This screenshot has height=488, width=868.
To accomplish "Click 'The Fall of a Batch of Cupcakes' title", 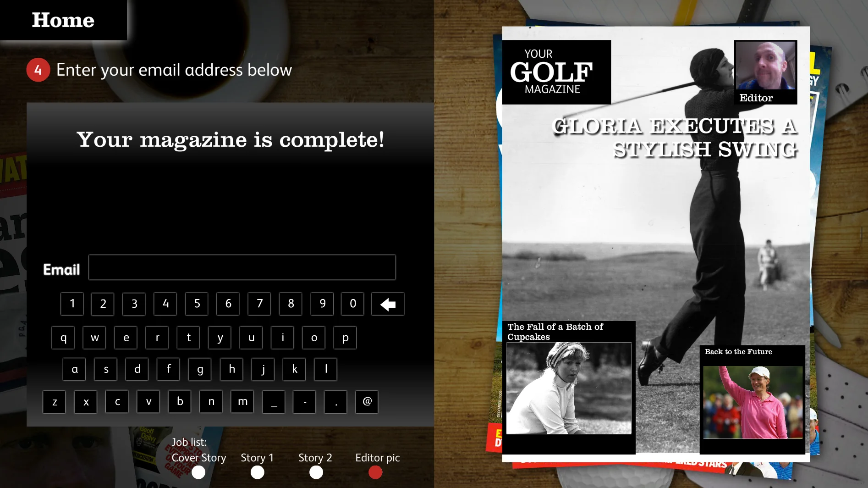I will point(555,332).
